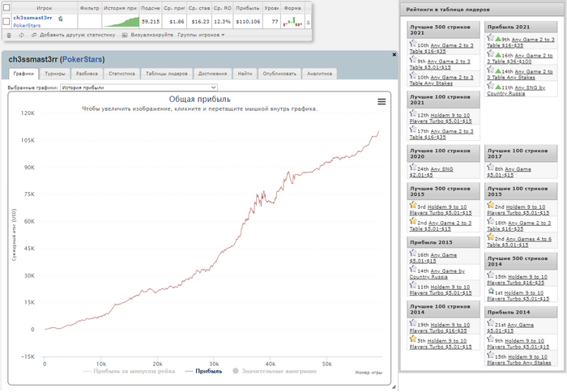Open the chart hamburger menu icon
Image resolution: width=567 pixels, height=392 pixels.
click(x=382, y=101)
